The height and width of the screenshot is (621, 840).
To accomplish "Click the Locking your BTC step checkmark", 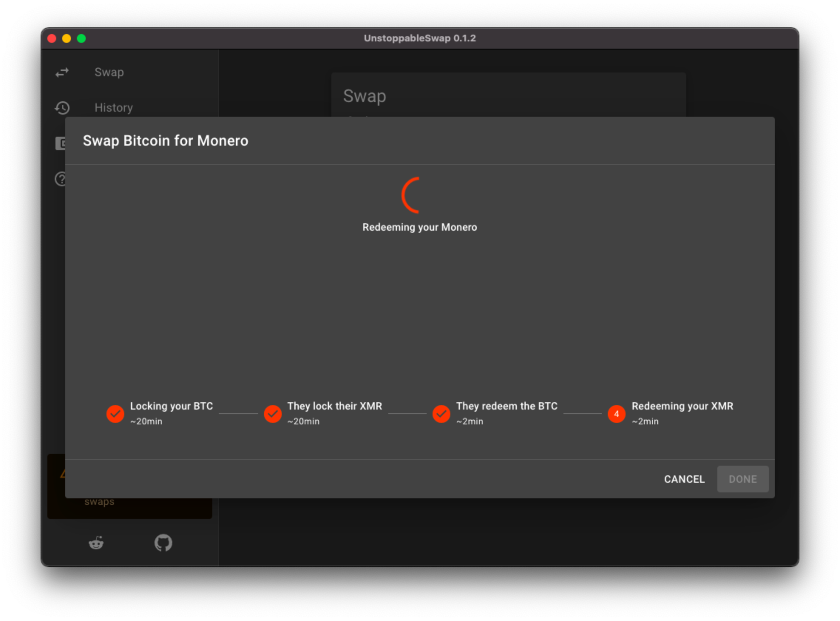I will [115, 414].
